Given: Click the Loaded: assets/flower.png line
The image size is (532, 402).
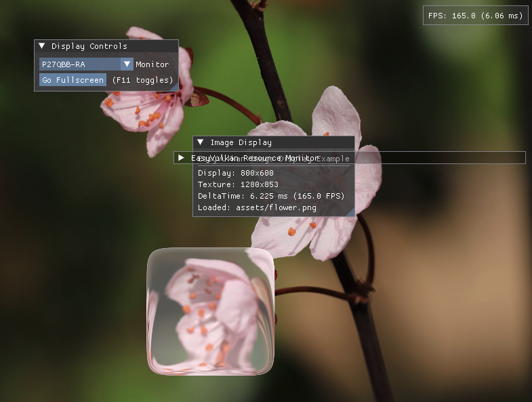Looking at the screenshot, I should tap(257, 207).
